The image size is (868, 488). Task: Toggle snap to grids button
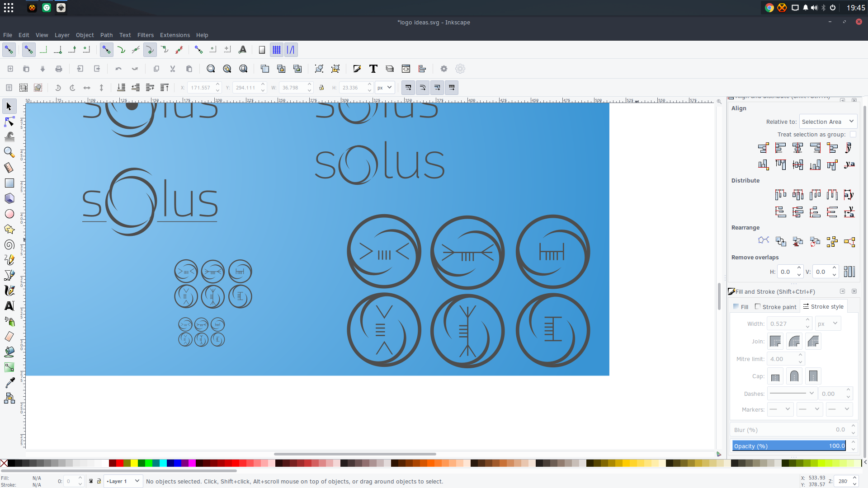[277, 50]
